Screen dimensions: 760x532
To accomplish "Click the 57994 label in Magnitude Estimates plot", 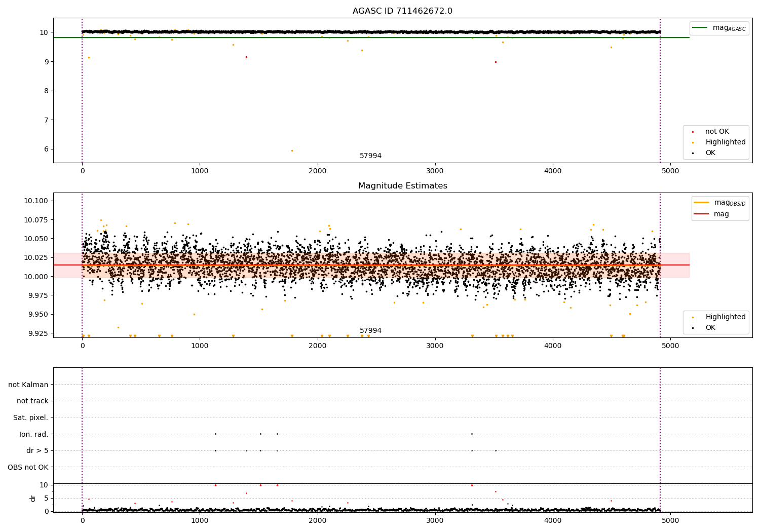I will pos(370,331).
